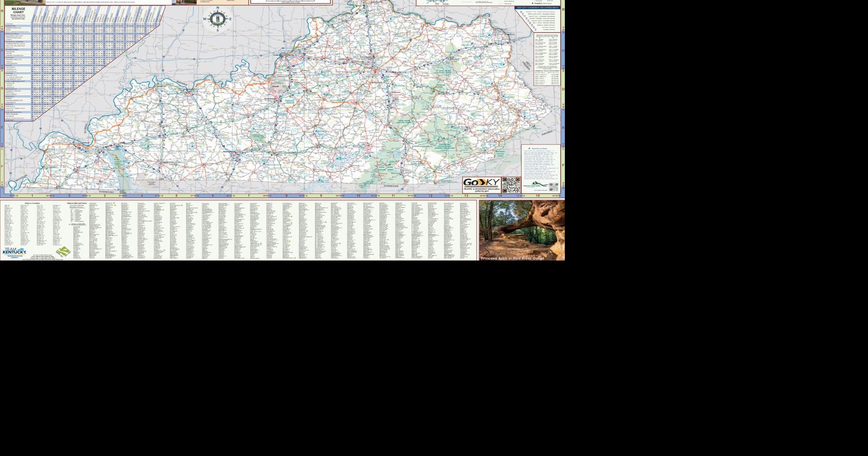This screenshot has height=456, width=868.
Task: Click the Index to Cities and Towns heading
Action: (x=77, y=203)
